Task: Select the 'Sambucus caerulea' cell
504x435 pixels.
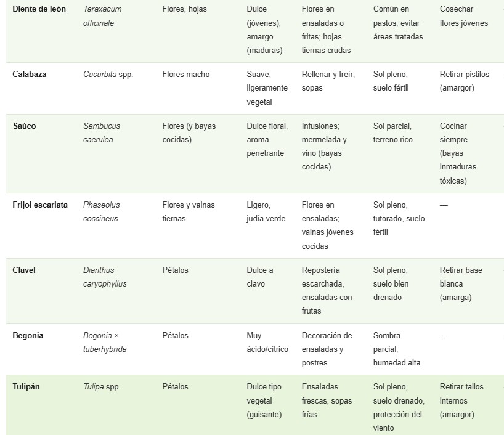Action: (102, 132)
